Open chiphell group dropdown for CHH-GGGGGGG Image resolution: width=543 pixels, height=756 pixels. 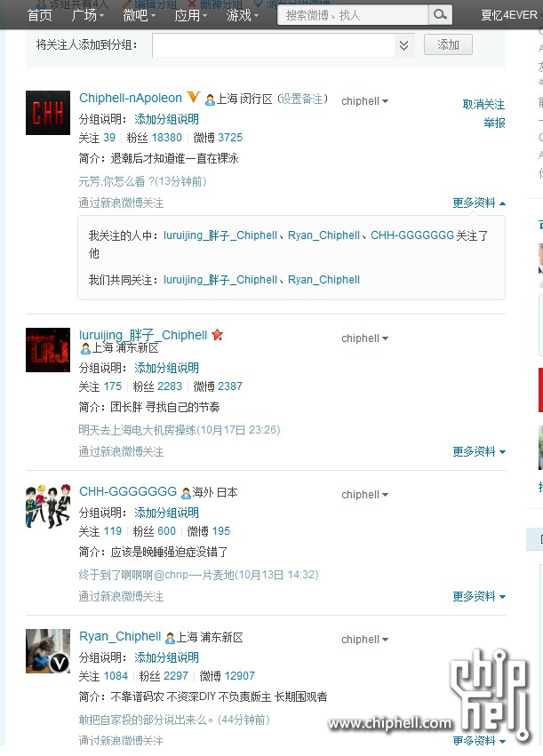coord(364,495)
